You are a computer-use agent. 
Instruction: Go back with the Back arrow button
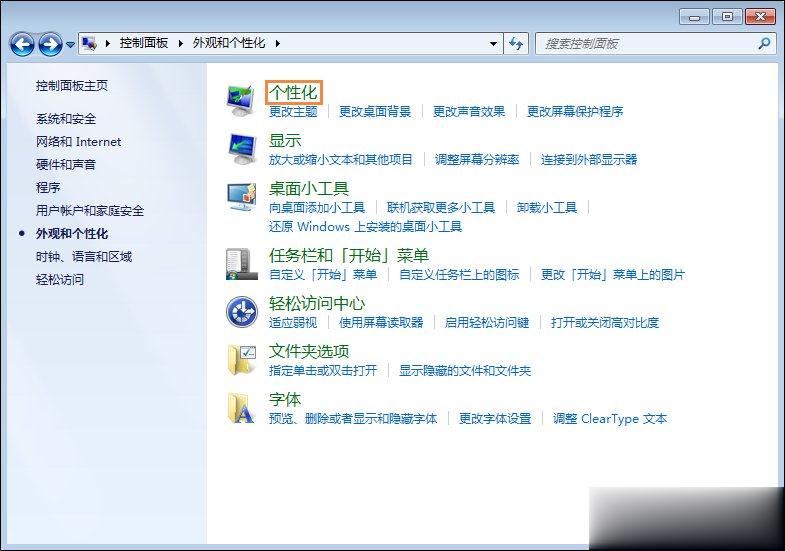point(23,45)
